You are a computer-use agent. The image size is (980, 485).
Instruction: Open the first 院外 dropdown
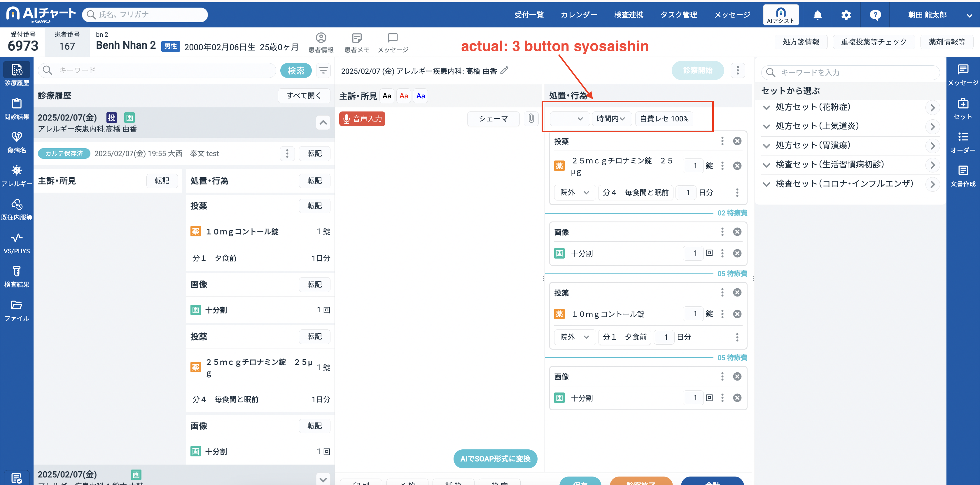point(574,193)
